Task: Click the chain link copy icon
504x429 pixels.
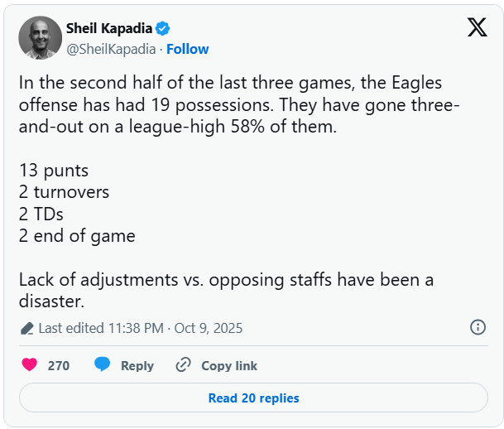Action: click(x=183, y=365)
